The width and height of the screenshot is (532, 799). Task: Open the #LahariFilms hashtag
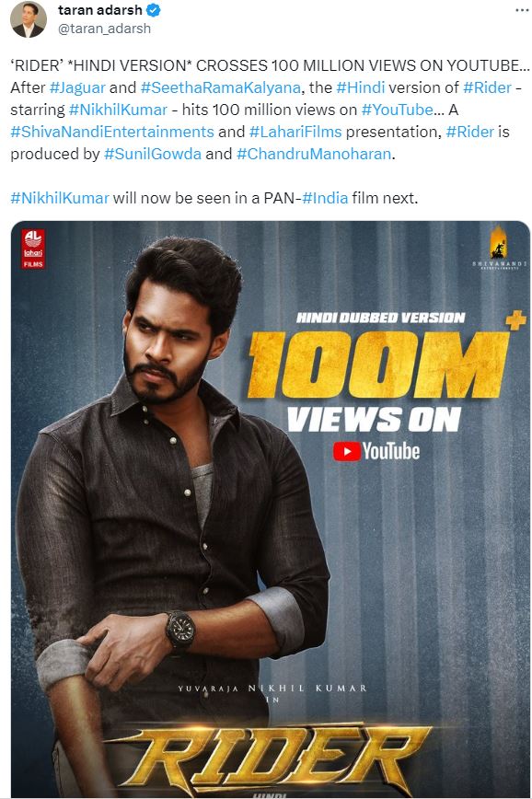tap(295, 132)
